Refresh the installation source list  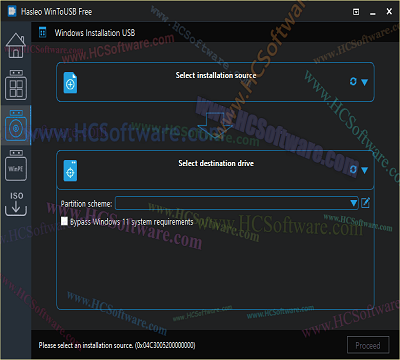pos(353,81)
